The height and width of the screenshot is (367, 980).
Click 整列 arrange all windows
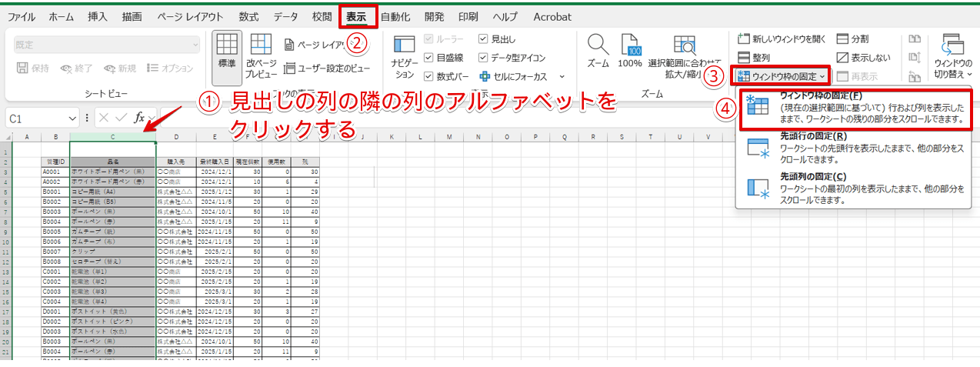tap(754, 58)
